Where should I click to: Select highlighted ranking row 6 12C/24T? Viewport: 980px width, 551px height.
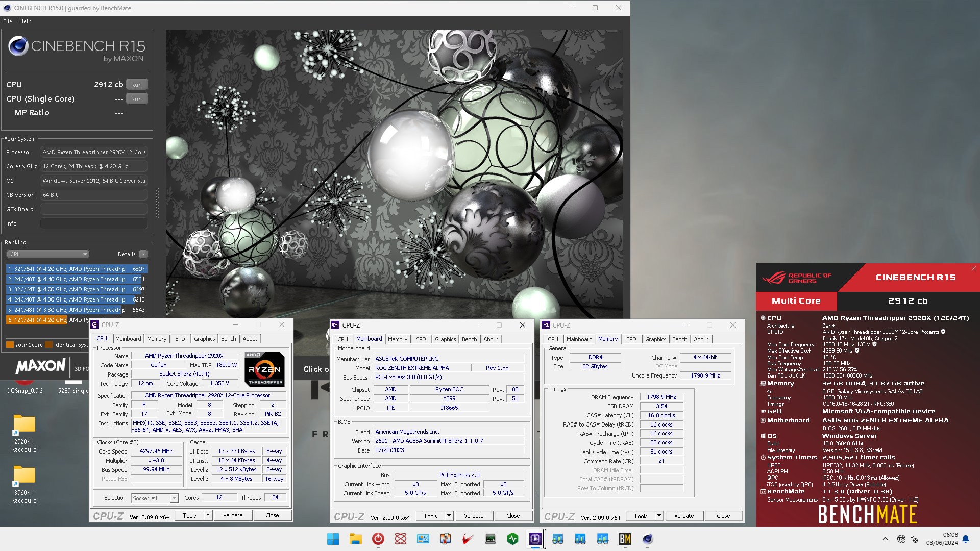click(x=47, y=320)
